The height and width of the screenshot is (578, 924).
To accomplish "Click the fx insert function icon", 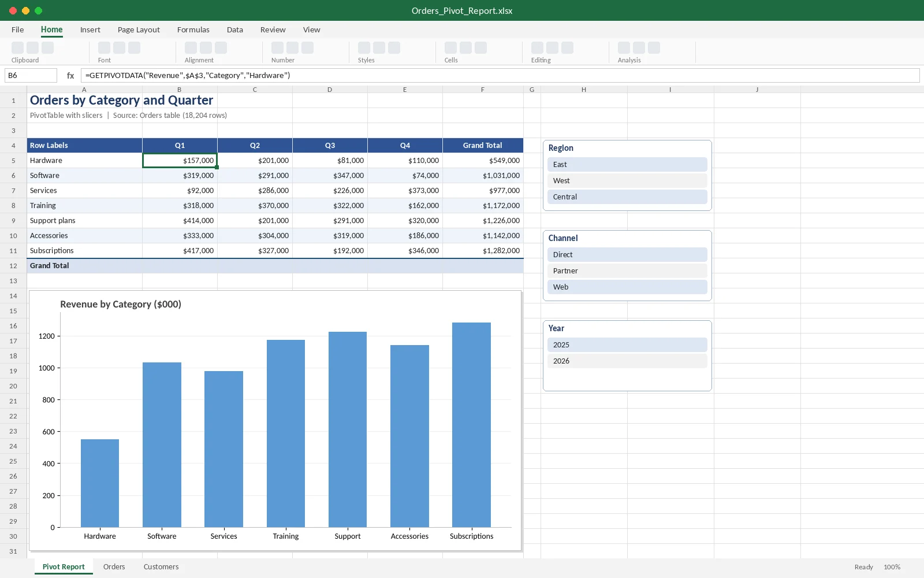I will pyautogui.click(x=70, y=75).
